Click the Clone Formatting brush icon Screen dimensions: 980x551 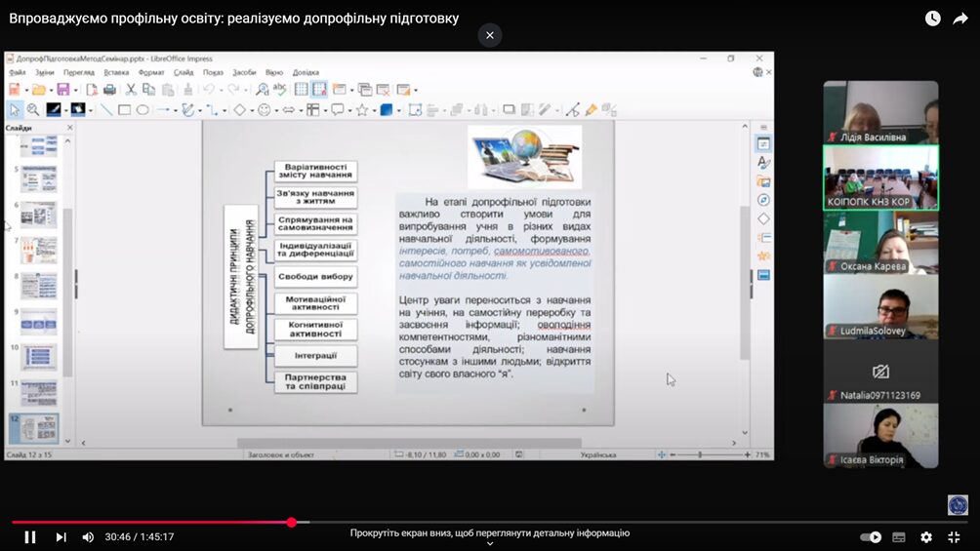[x=187, y=90]
